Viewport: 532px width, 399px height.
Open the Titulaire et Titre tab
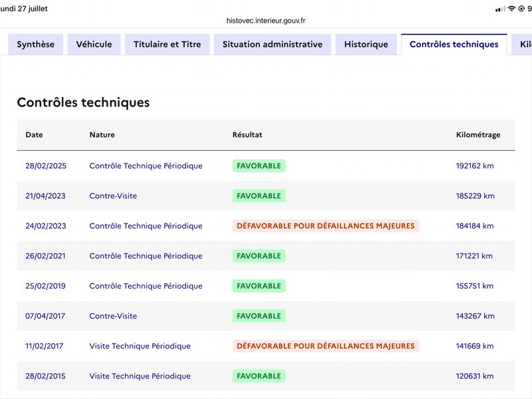pos(168,45)
